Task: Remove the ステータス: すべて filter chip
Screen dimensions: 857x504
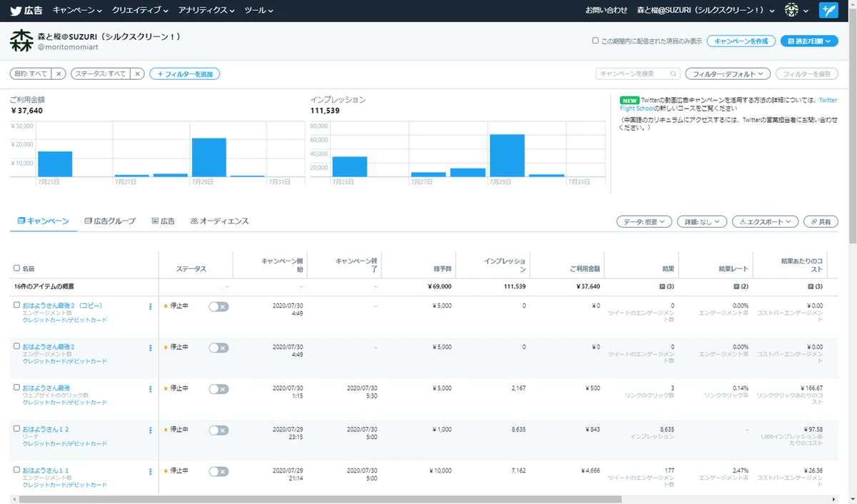Action: [138, 74]
